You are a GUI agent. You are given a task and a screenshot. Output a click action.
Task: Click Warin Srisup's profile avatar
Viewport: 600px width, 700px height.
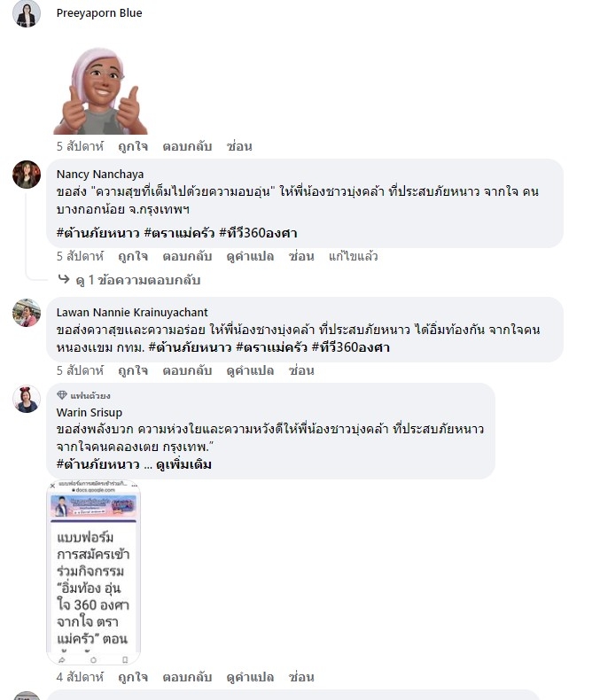(x=27, y=399)
